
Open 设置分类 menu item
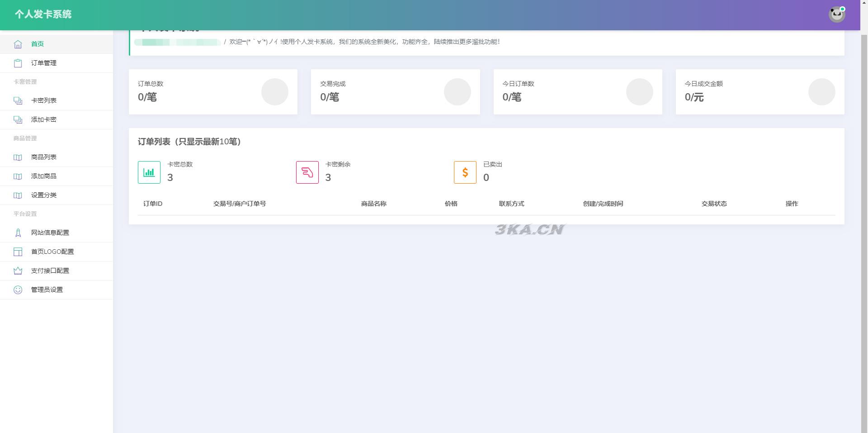pos(44,195)
